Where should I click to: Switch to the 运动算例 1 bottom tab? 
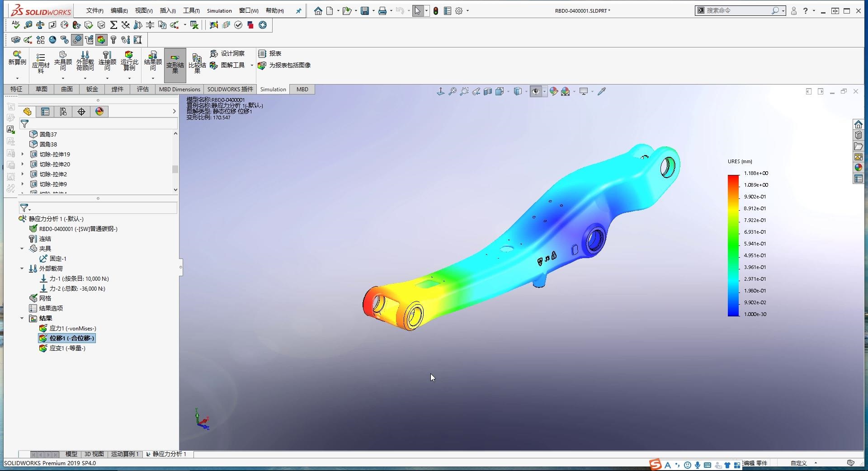[x=125, y=454]
